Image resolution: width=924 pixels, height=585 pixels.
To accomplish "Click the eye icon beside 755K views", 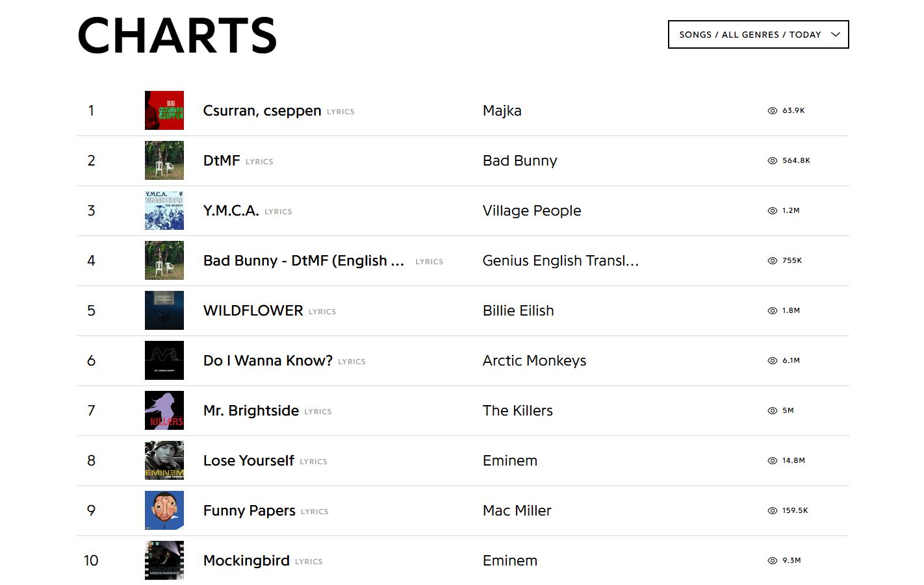I will coord(773,261).
